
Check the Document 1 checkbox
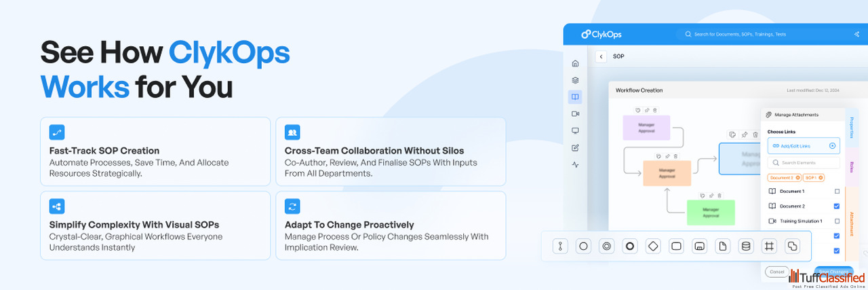point(837,192)
